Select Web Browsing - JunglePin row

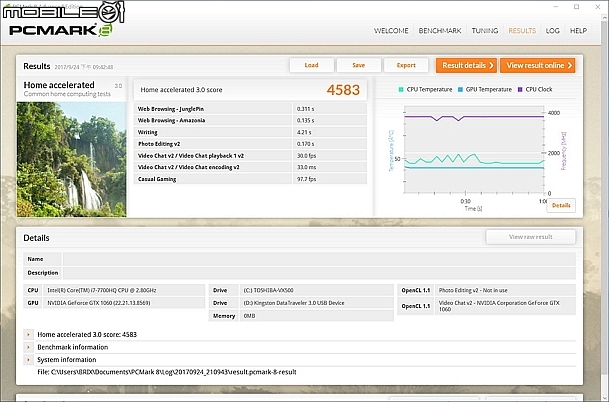pos(250,109)
